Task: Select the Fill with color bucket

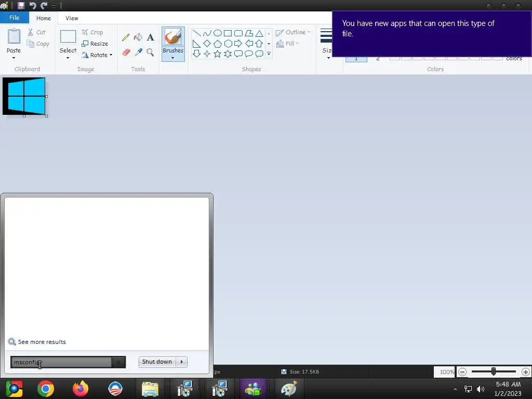Action: pyautogui.click(x=138, y=37)
